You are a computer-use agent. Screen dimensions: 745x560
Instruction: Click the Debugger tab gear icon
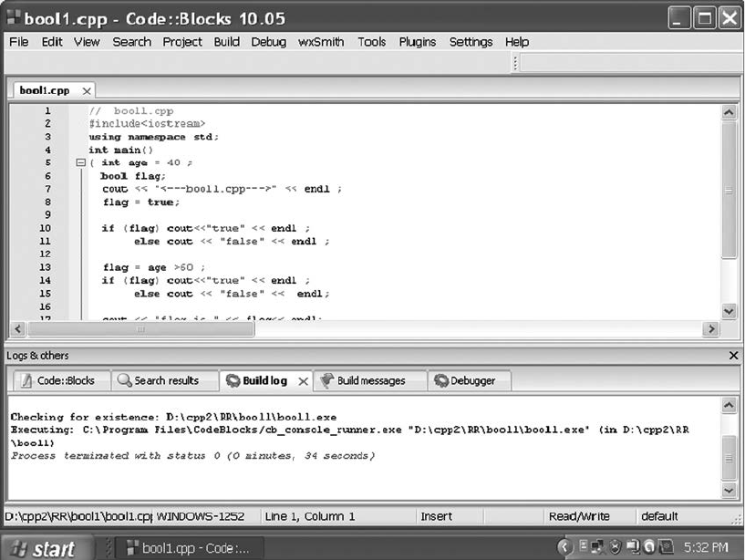pos(441,380)
